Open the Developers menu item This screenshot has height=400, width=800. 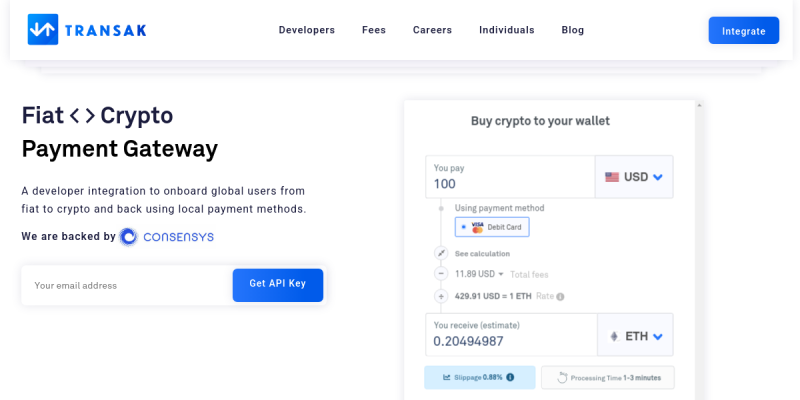pyautogui.click(x=307, y=30)
